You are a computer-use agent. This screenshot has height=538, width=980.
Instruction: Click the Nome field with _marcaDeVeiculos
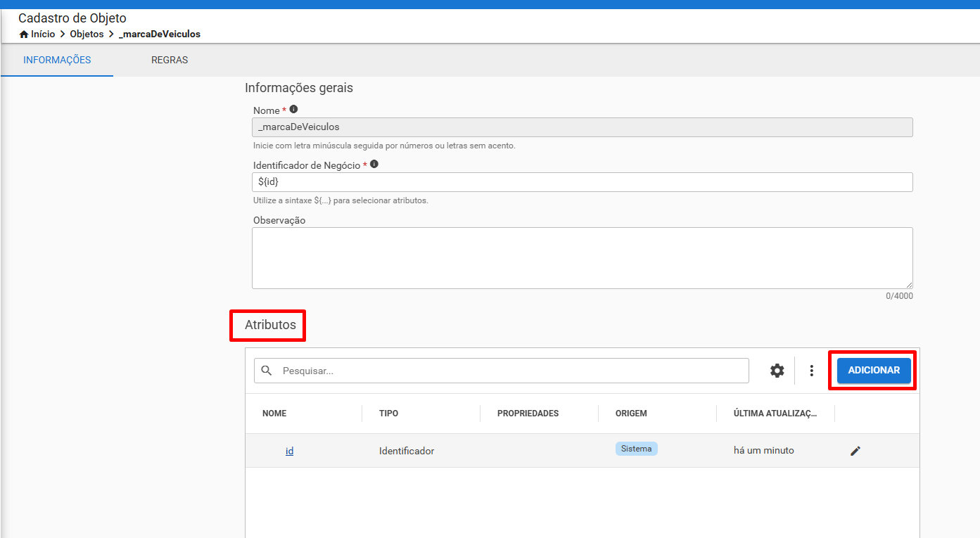(x=583, y=127)
